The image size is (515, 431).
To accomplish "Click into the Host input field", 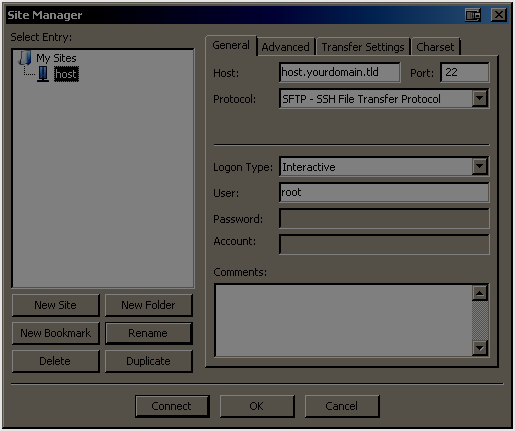I will (x=340, y=72).
